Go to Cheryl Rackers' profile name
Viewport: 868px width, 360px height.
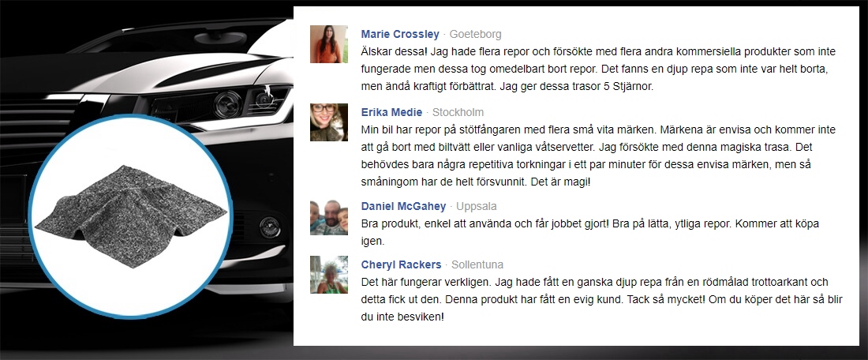tap(401, 264)
